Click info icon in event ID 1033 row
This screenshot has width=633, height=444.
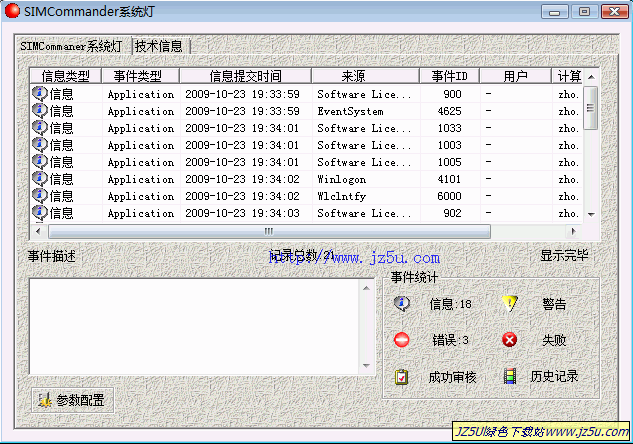pos(40,128)
